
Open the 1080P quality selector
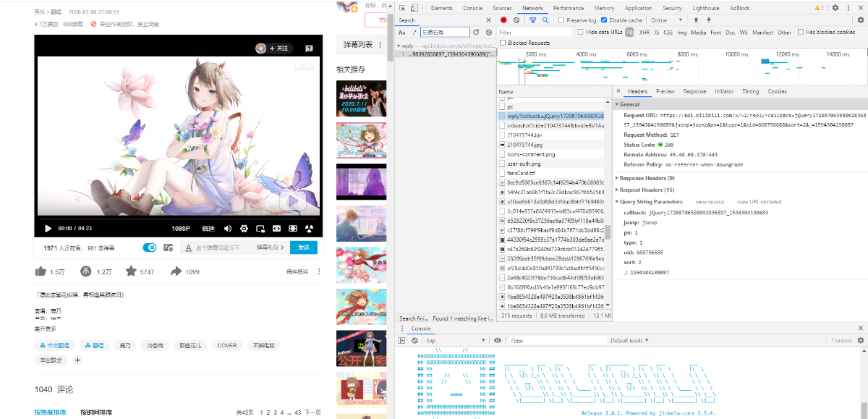pyautogui.click(x=181, y=228)
